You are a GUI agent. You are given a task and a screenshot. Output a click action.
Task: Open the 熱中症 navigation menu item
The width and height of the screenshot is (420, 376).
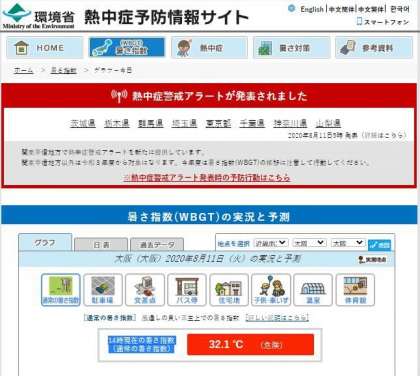(209, 48)
